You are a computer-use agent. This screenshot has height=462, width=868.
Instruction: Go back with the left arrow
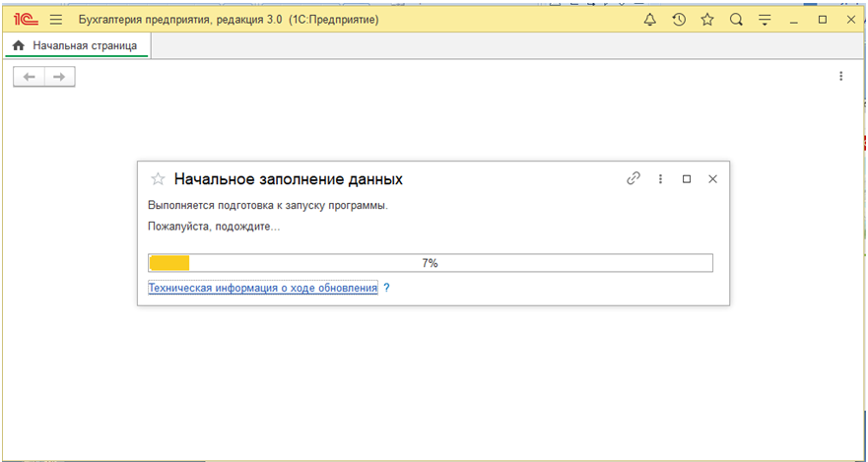[29, 77]
